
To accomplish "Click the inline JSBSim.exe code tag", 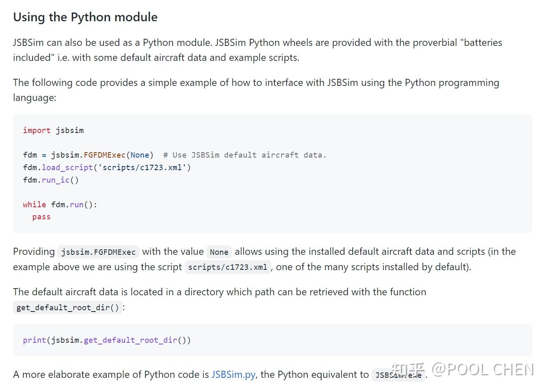I will tap(398, 375).
